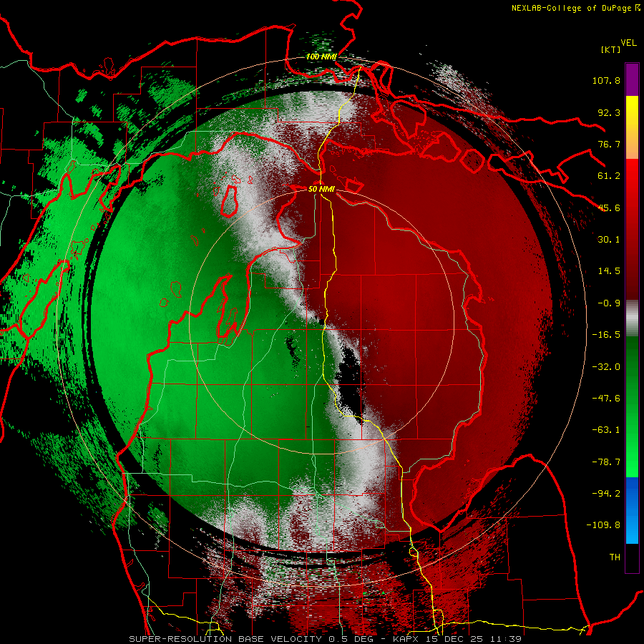This screenshot has width=644, height=644.
Task: Select the -0.9 legend value
Action: [x=609, y=303]
